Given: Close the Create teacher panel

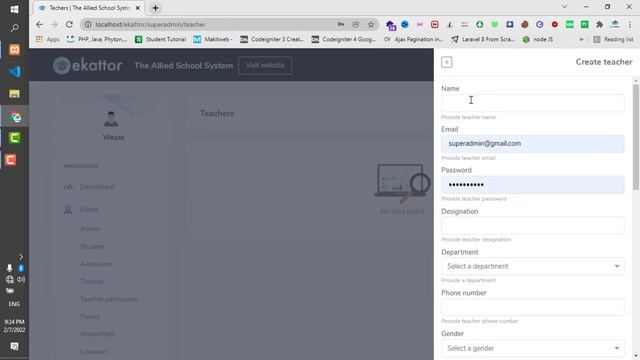Looking at the screenshot, I should (x=447, y=62).
